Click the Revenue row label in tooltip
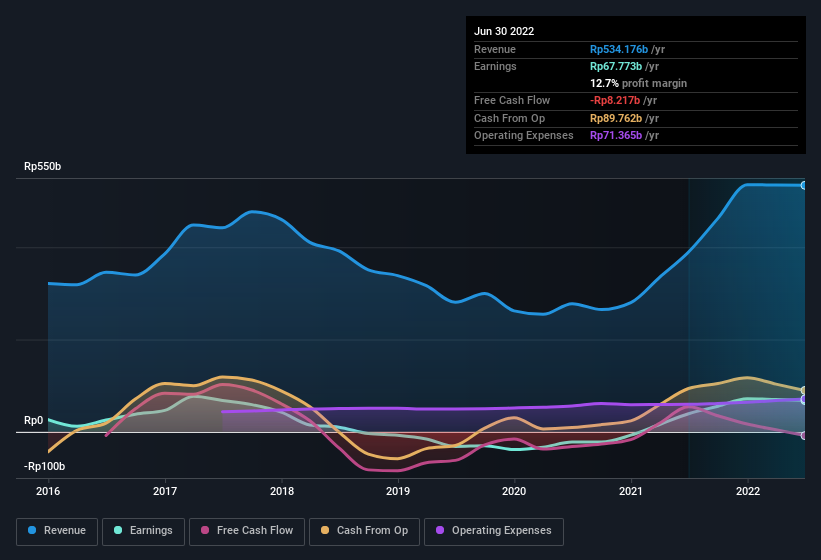This screenshot has height=560, width=821. [495, 49]
